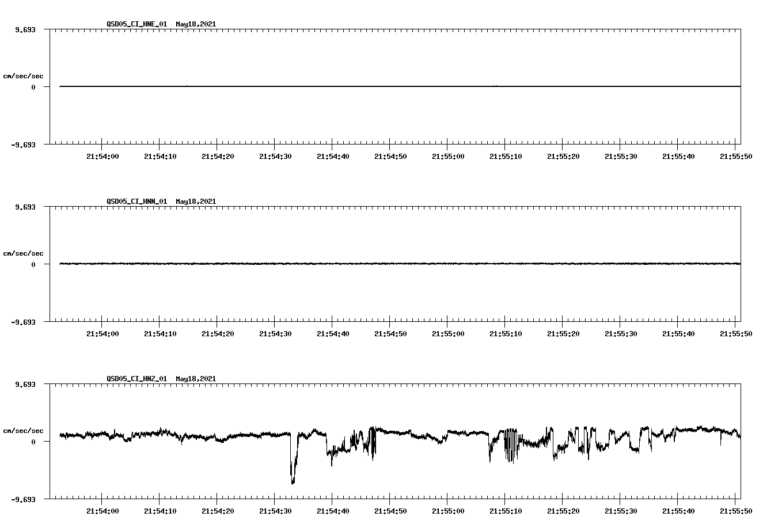Click the 21:55:30 time label under HNZ plot

(621, 511)
